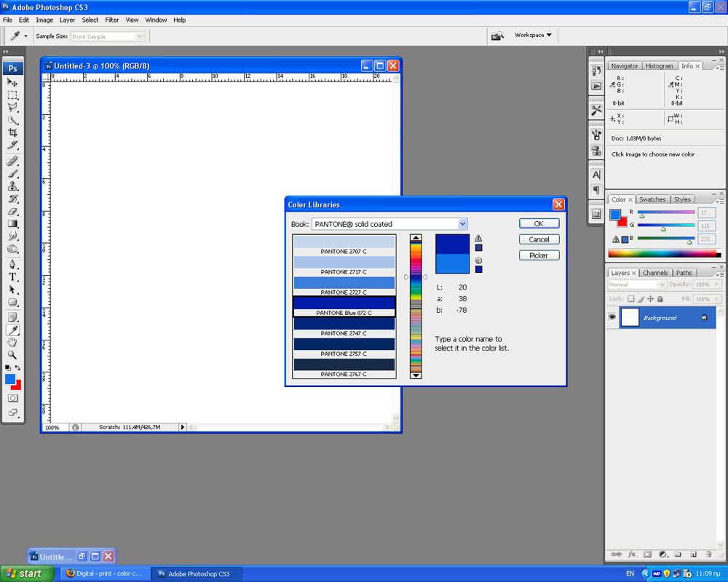
Task: Select the Crop tool
Action: pyautogui.click(x=12, y=132)
